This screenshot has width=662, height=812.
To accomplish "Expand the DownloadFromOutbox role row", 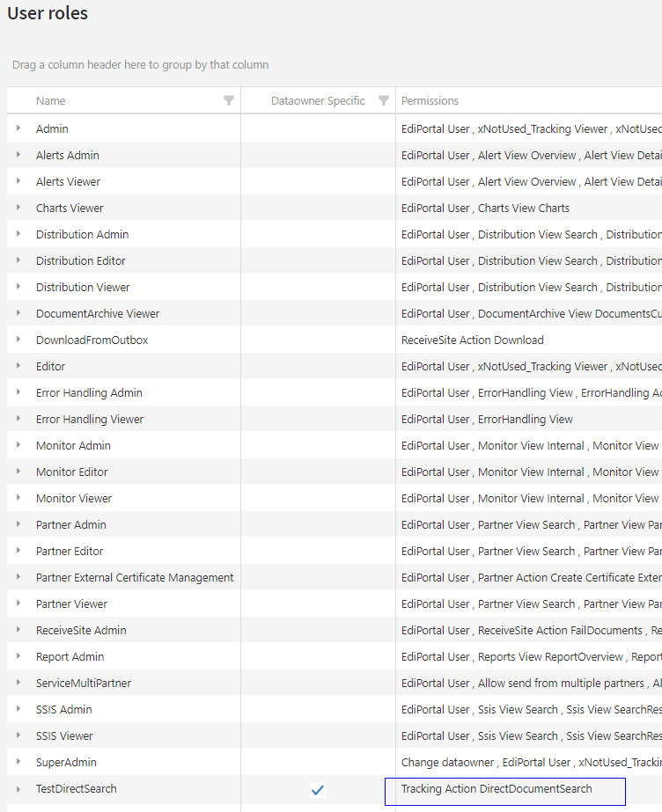I will (18, 340).
